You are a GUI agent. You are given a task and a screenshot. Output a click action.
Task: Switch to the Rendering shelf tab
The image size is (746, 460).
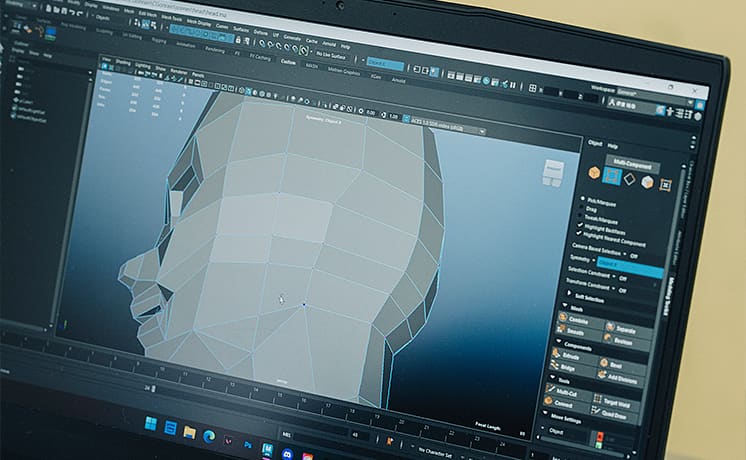(x=215, y=49)
